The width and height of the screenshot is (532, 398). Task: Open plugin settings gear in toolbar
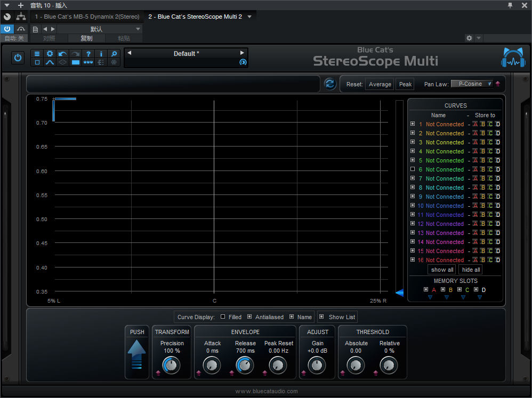(50, 54)
